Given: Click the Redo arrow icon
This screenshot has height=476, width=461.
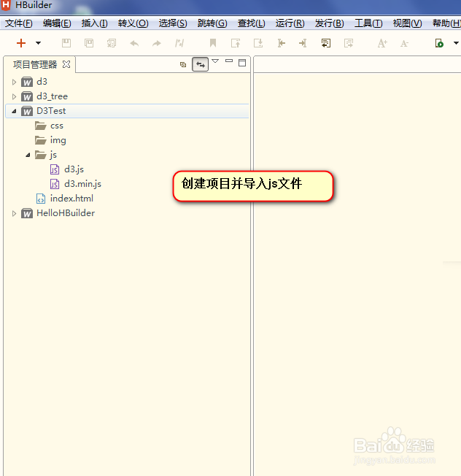Looking at the screenshot, I should [157, 43].
